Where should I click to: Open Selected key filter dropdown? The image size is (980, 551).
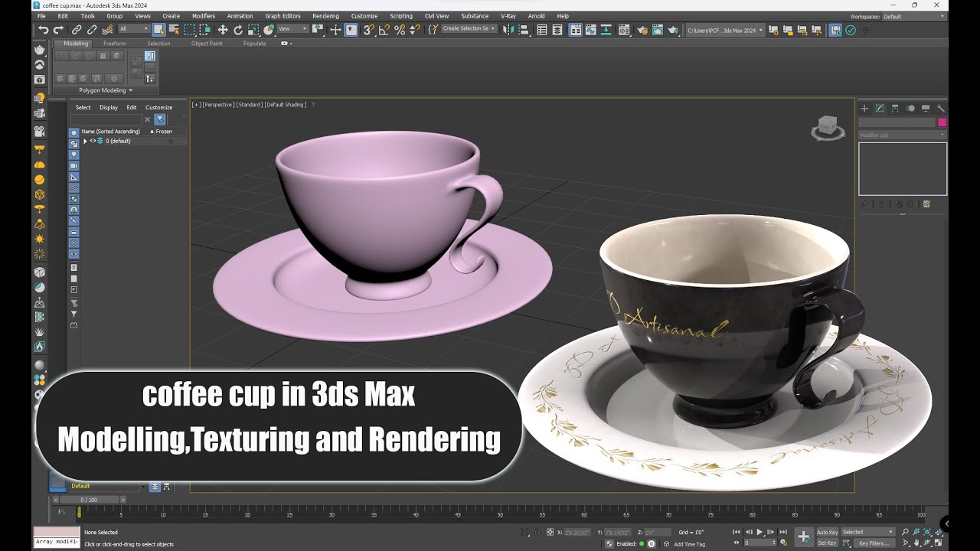[x=868, y=532]
